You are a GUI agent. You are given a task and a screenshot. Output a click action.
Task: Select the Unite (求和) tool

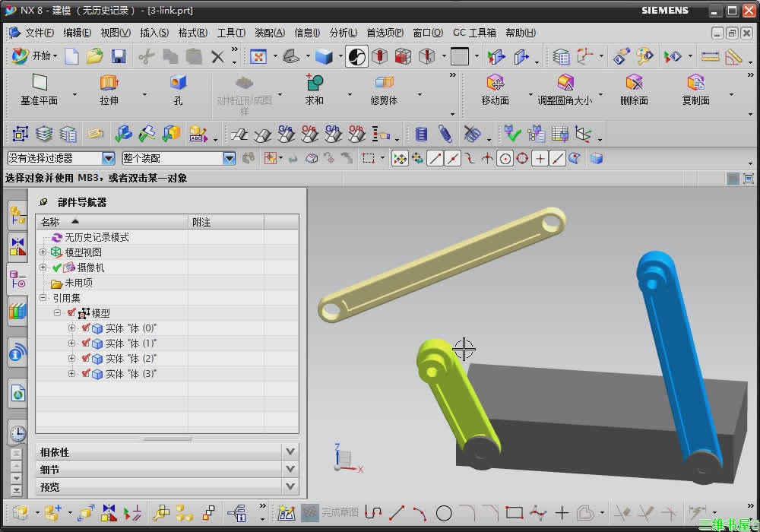pos(314,90)
